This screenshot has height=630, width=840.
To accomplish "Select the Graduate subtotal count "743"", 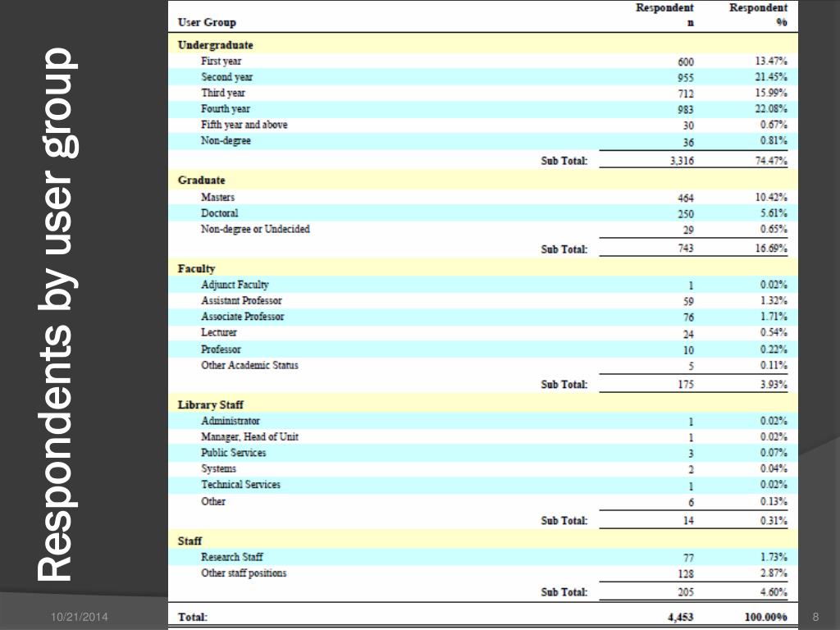I will (686, 249).
